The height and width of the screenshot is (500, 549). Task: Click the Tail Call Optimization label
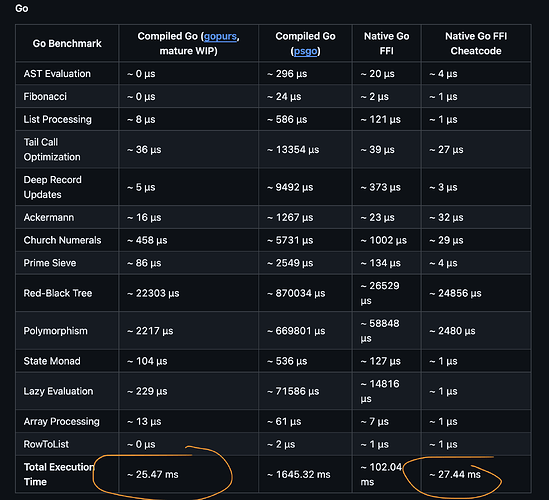(52, 150)
